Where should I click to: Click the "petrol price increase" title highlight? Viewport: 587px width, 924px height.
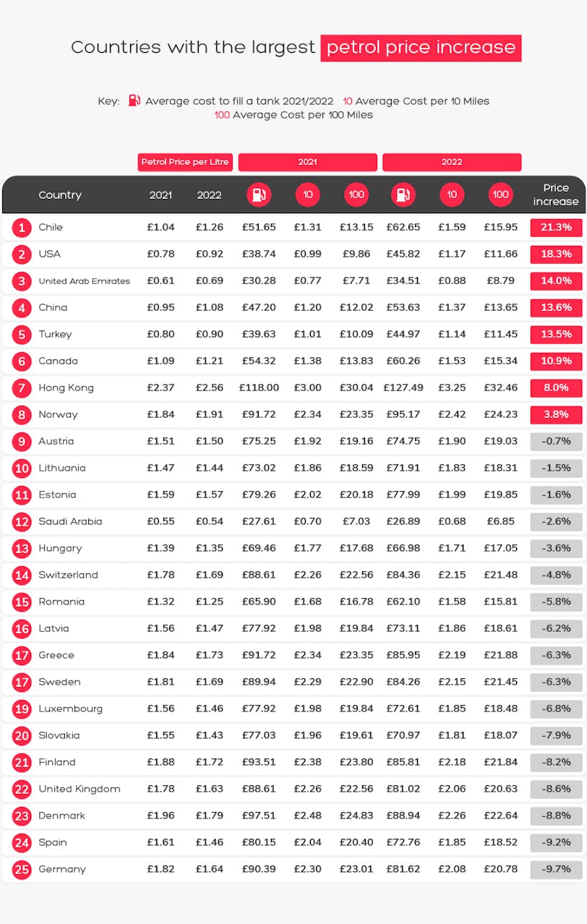click(x=421, y=48)
